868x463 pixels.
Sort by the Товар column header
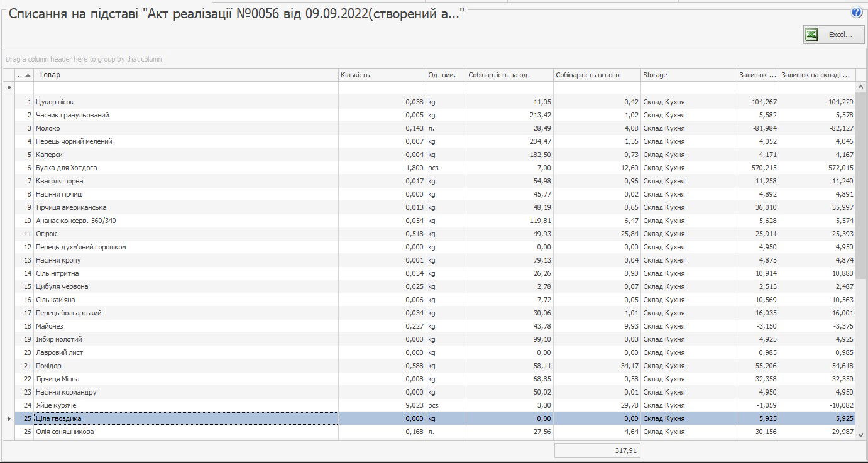click(186, 75)
